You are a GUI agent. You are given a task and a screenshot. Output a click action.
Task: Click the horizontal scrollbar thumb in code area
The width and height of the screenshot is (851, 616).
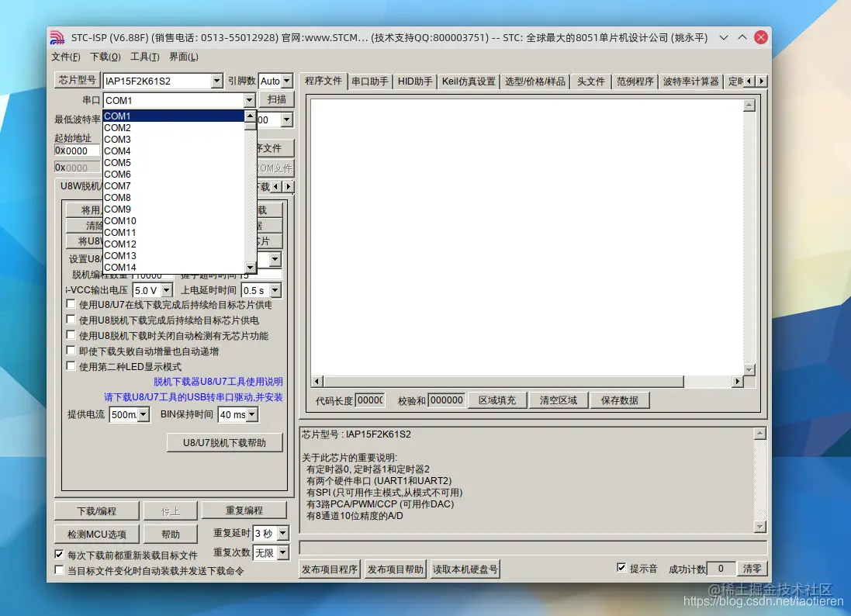click(503, 382)
